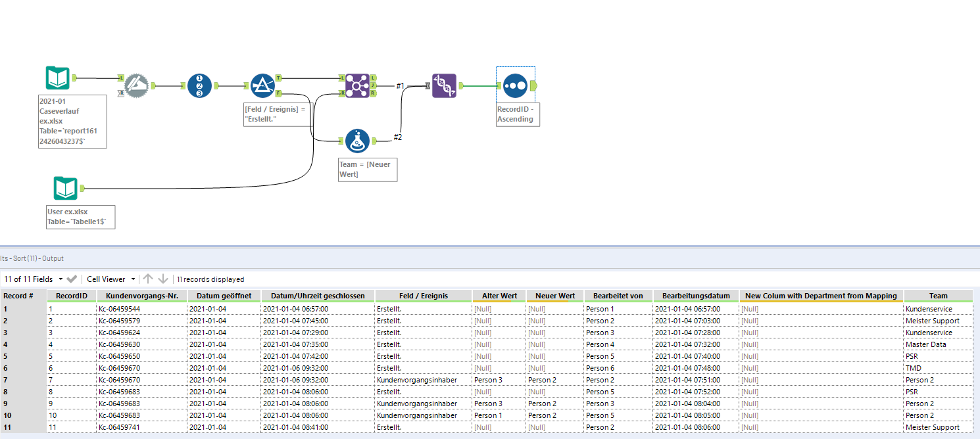Select the Team column header in results
The height and width of the screenshot is (439, 980).
click(x=939, y=295)
